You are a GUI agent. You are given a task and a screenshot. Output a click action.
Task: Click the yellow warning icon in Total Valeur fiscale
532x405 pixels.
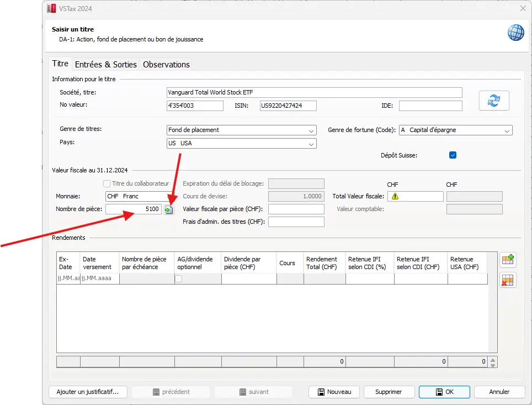[395, 197]
